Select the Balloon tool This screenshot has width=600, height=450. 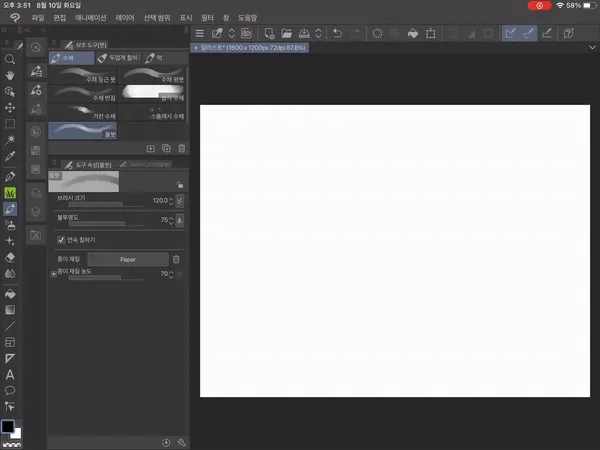[x=10, y=390]
